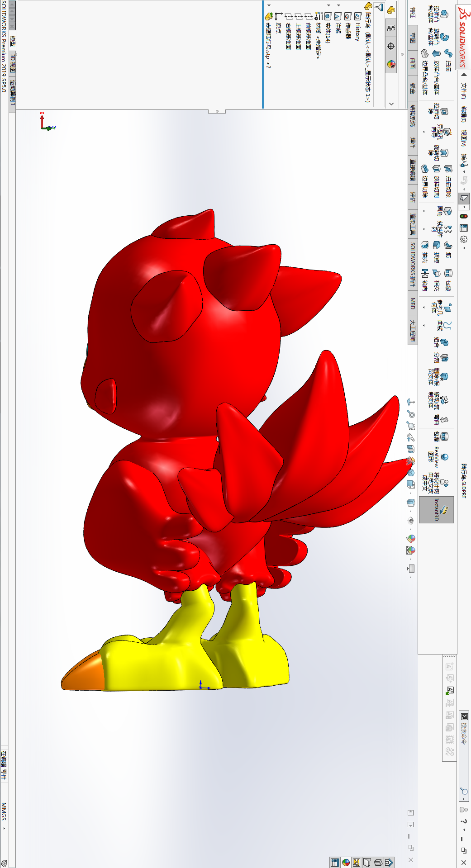Screen dimensions: 471x868
Task: Select 右视基准面 in the feature tree
Action: click(x=288, y=32)
